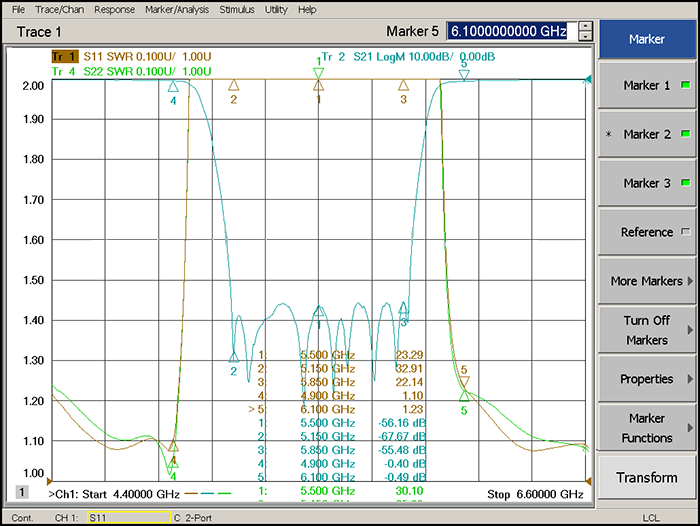The width and height of the screenshot is (700, 526).
Task: Toggle Marker 1 green indicator
Action: [x=686, y=85]
